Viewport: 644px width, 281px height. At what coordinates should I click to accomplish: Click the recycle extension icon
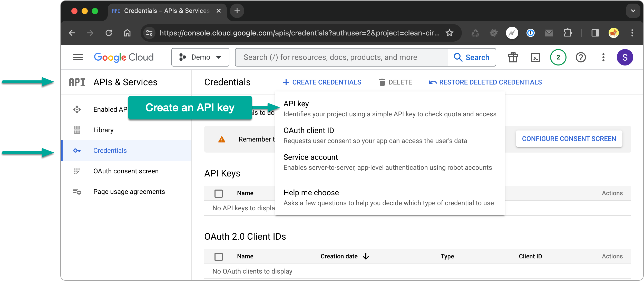475,33
